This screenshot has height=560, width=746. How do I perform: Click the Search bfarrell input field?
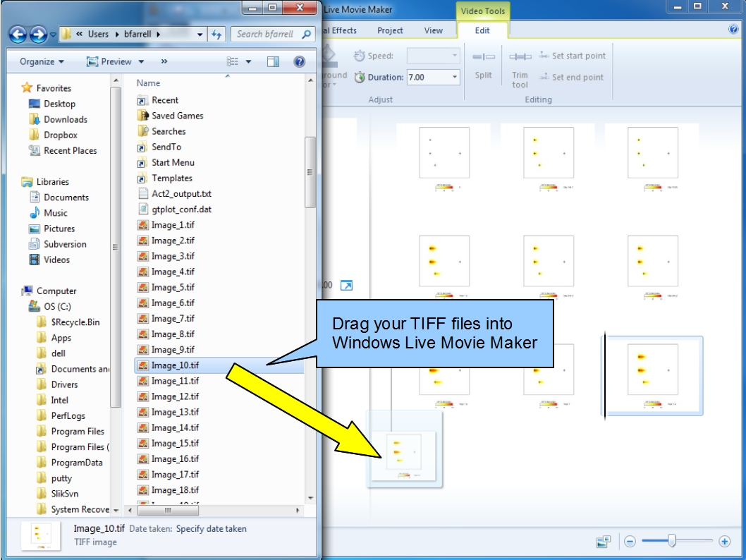[x=273, y=35]
